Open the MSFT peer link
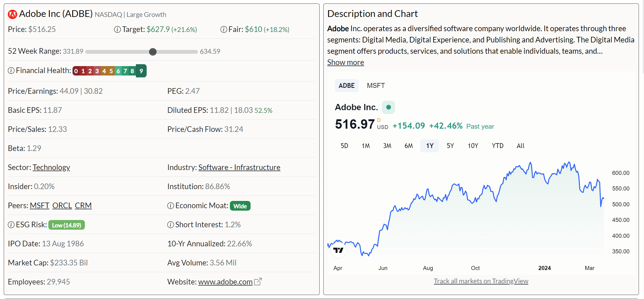The width and height of the screenshot is (644, 299). pos(39,206)
